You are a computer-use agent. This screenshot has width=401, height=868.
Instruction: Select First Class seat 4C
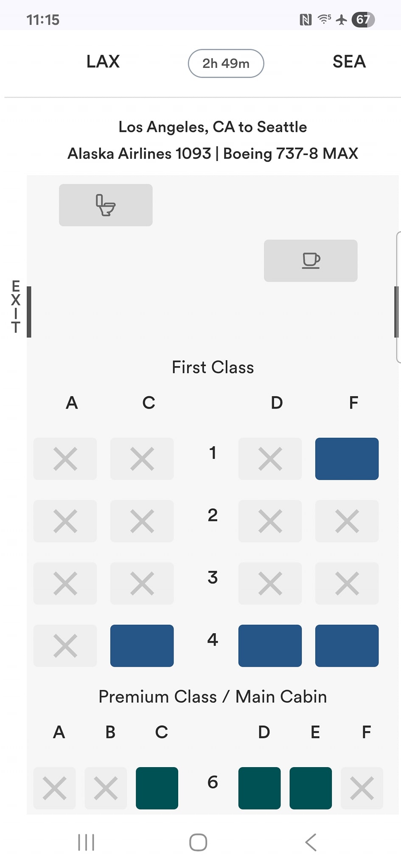click(x=142, y=646)
